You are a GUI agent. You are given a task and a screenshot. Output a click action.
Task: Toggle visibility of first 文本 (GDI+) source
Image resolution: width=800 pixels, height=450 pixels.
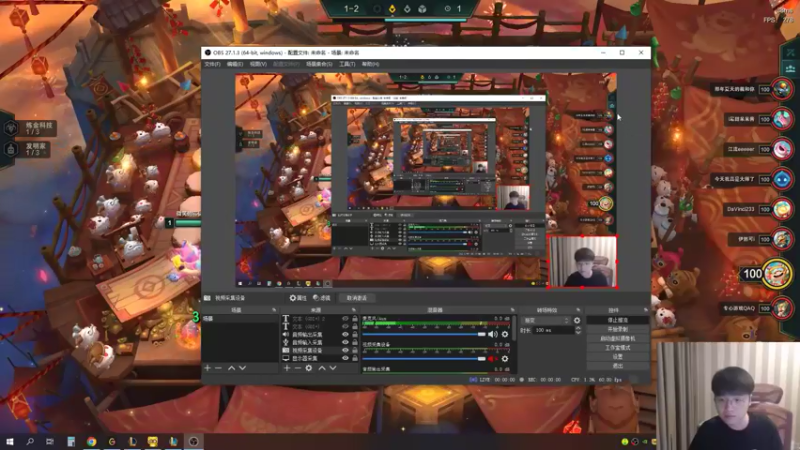[x=345, y=319]
